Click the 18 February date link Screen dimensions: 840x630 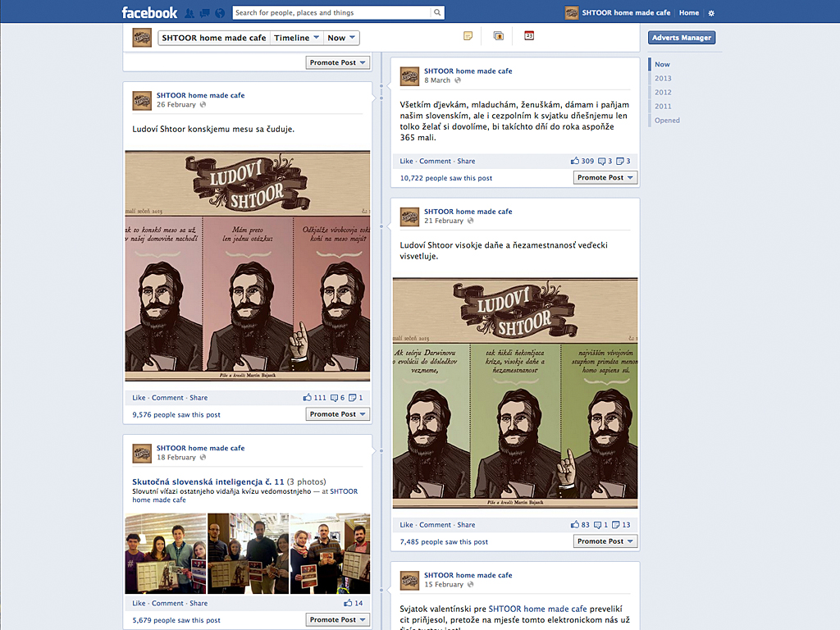176,458
